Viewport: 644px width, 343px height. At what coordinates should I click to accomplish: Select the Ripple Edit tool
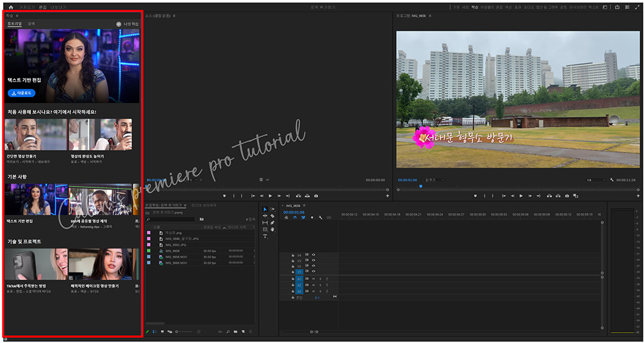(x=265, y=216)
